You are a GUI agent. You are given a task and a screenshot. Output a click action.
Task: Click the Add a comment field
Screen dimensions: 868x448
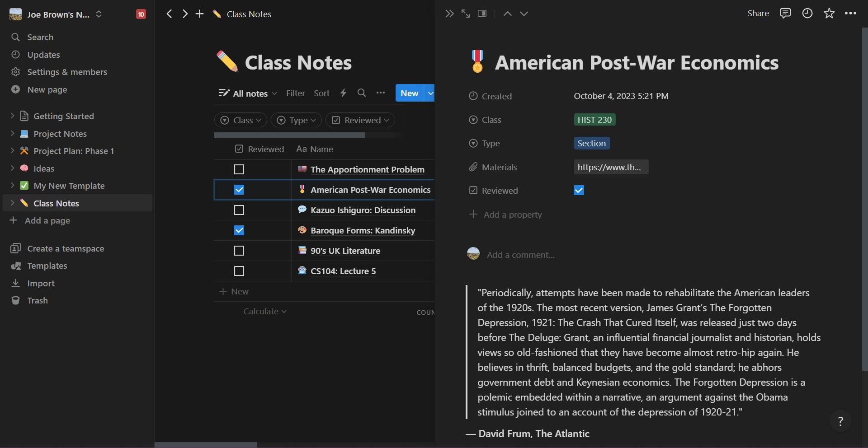(x=520, y=254)
